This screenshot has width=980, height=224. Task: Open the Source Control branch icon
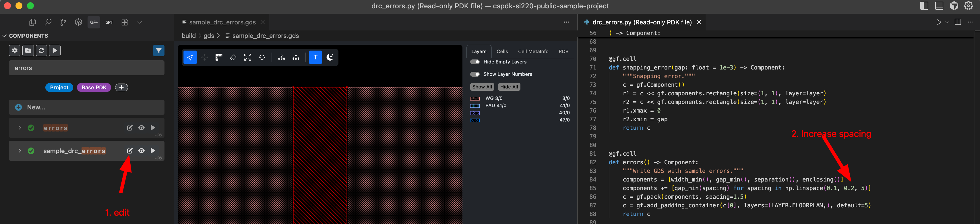click(x=63, y=22)
